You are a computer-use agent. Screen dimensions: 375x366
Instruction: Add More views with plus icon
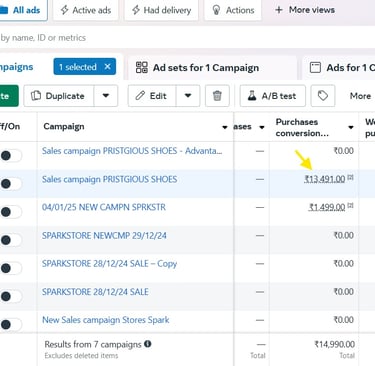click(305, 10)
